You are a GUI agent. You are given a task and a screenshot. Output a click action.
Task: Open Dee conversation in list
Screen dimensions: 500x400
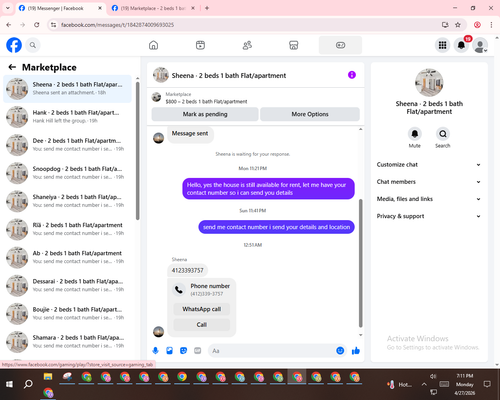point(67,145)
